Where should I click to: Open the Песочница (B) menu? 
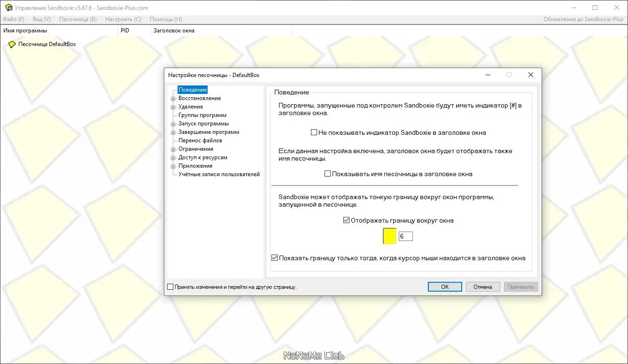coord(78,19)
